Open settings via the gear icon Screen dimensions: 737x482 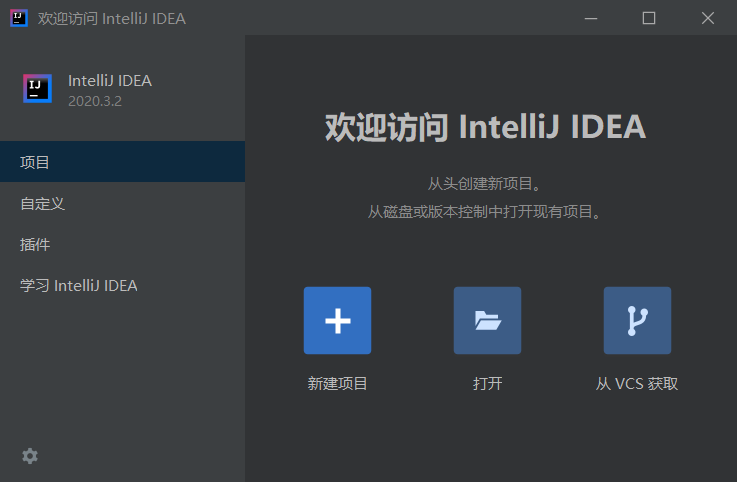point(30,456)
